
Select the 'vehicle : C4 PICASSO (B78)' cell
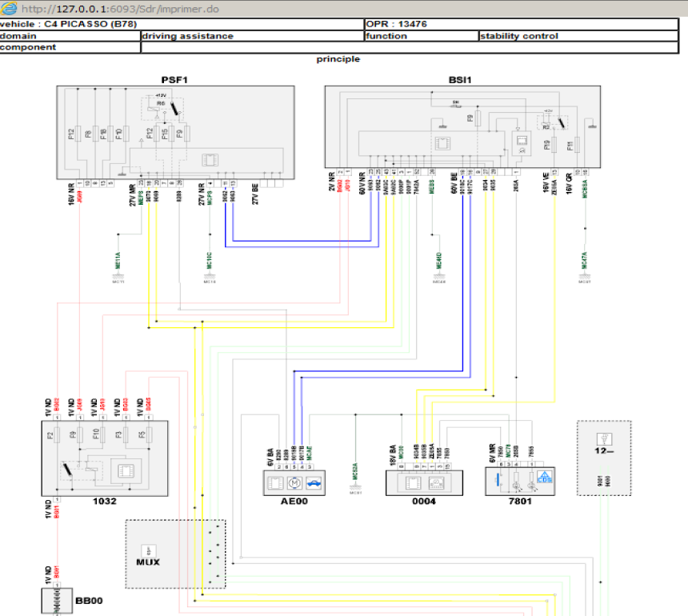coord(182,24)
